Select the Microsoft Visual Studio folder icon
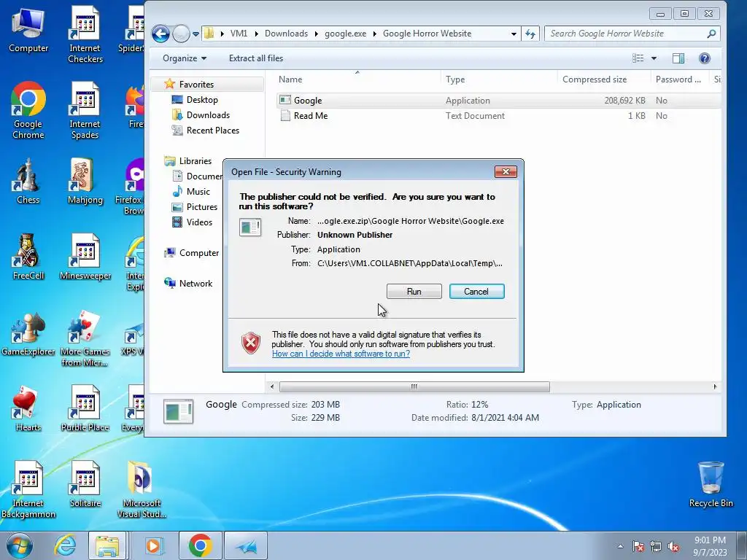 coord(142,489)
